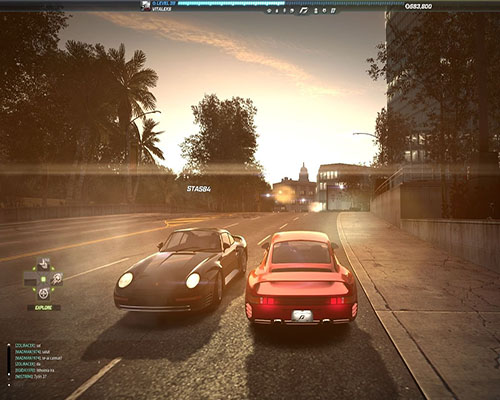
Task: Click the MADMAN7474 'salut' chat message
Action: (32, 352)
